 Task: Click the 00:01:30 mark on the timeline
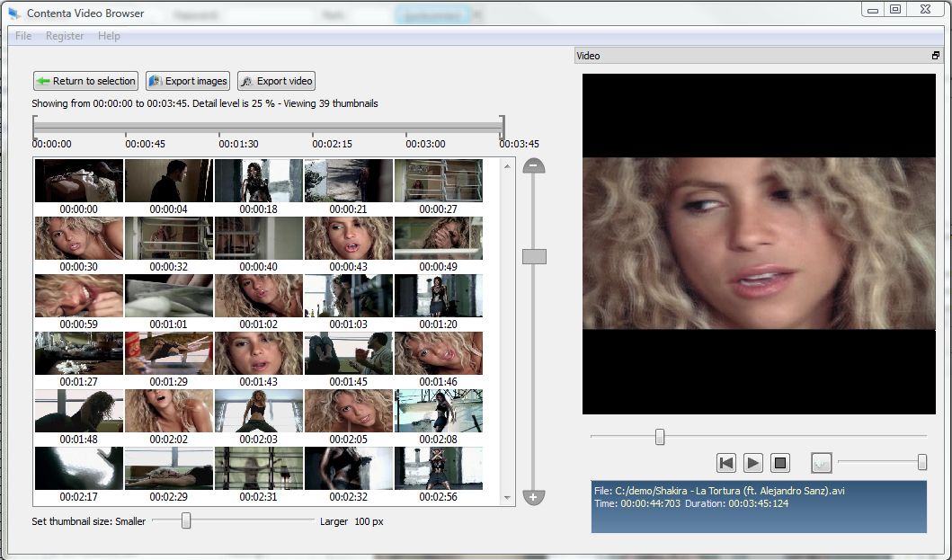click(238, 144)
